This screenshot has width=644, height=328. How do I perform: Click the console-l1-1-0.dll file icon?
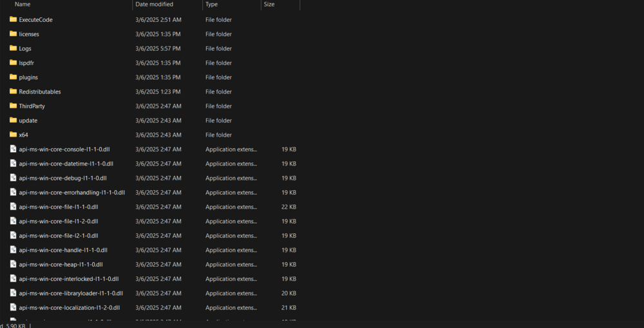click(13, 149)
